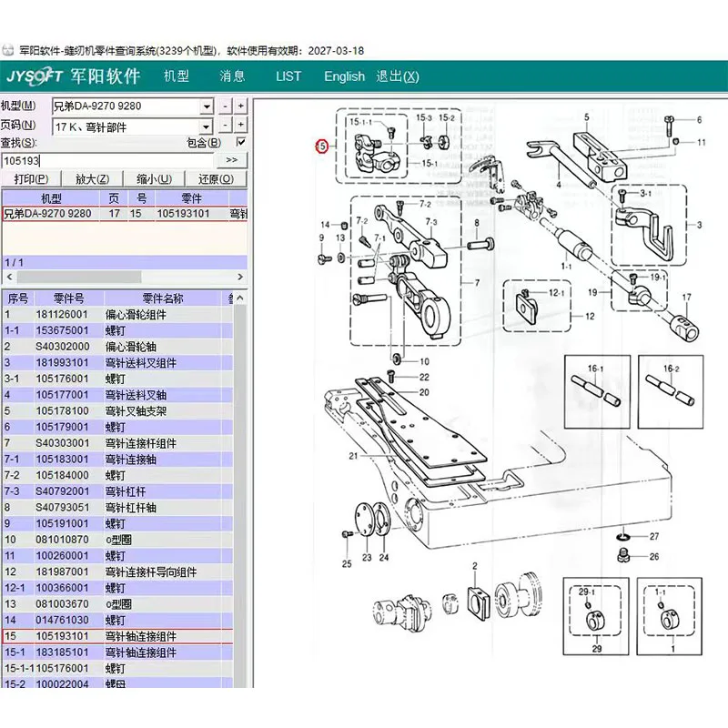
Task: Click the results scrollbar left arrow
Action: click(9, 277)
